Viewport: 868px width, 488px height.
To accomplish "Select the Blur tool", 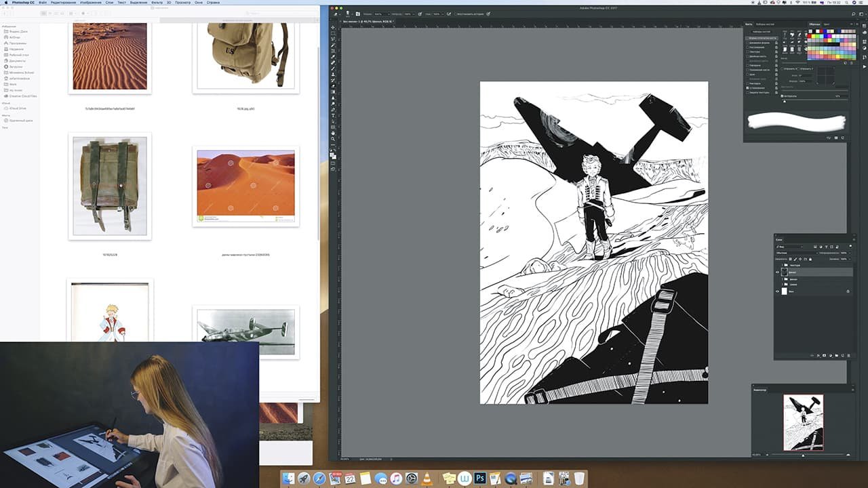I will 333,98.
